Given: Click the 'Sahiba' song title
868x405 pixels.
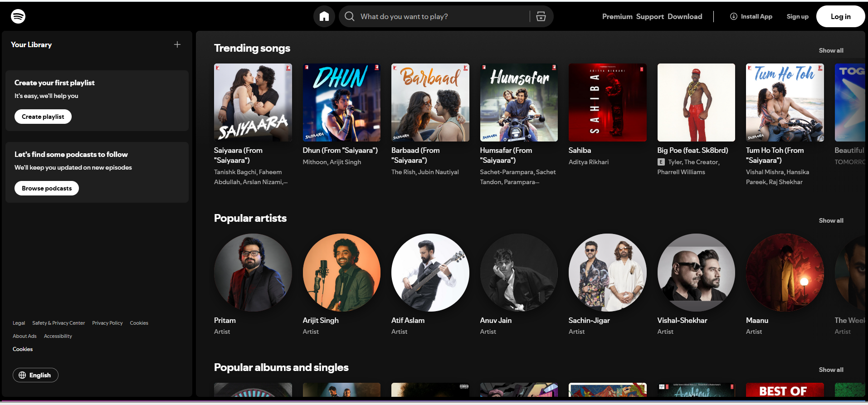Looking at the screenshot, I should [x=580, y=150].
